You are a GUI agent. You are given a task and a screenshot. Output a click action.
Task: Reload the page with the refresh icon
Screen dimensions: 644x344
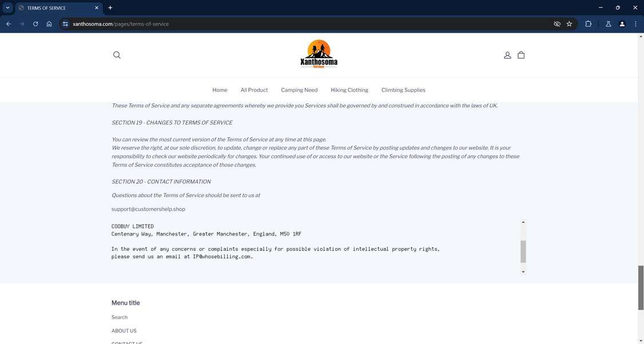click(35, 24)
